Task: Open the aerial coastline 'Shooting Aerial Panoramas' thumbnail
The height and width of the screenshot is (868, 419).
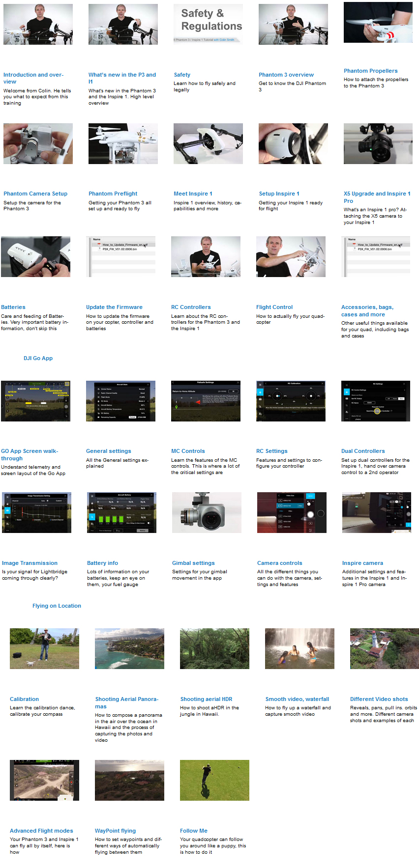Action: [129, 648]
